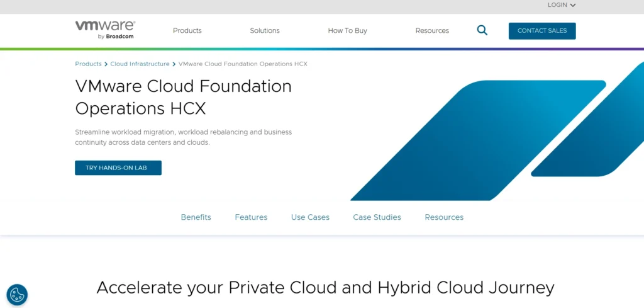The image size is (644, 308).
Task: Expand the LOGIN dropdown
Action: (562, 5)
